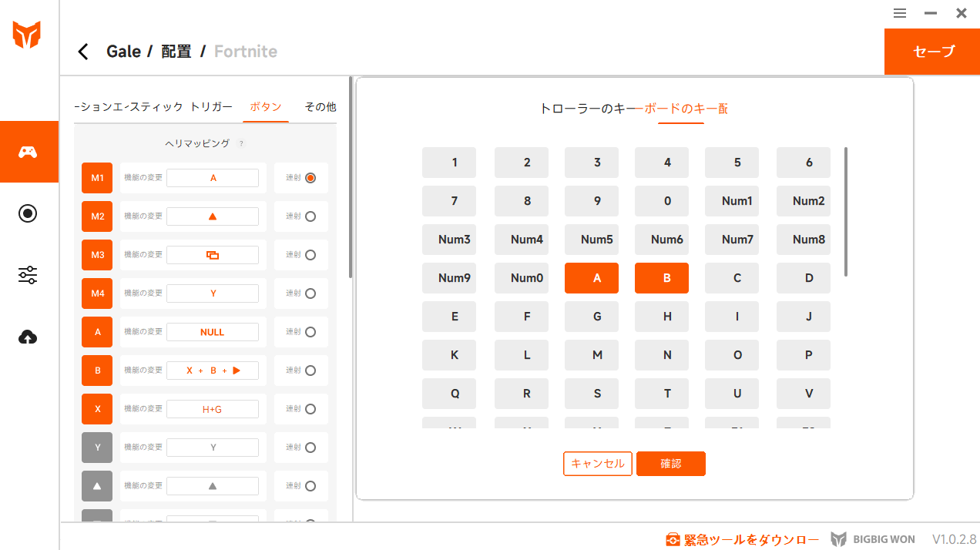Click the key grid vertical scrollbar
The image size is (980, 550).
846,212
